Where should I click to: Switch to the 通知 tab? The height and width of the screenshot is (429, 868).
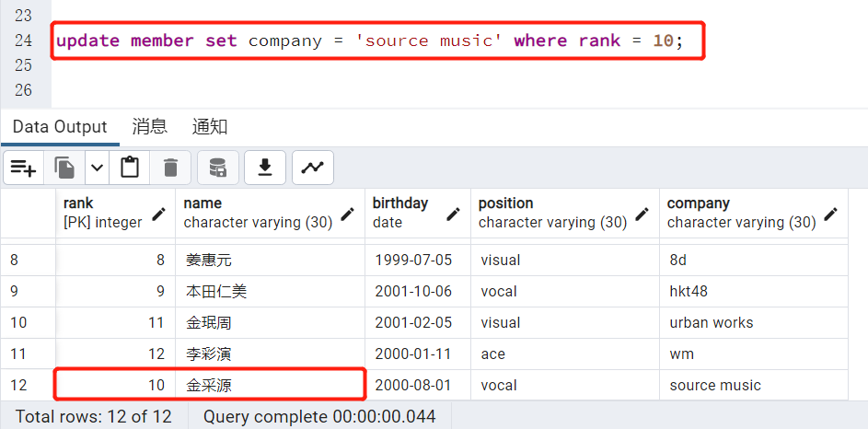pyautogui.click(x=210, y=127)
